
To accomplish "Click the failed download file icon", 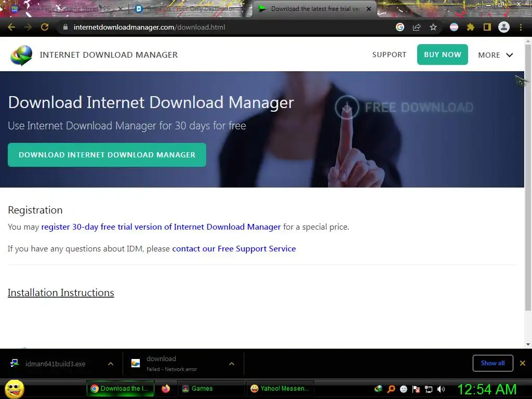I will [x=136, y=363].
